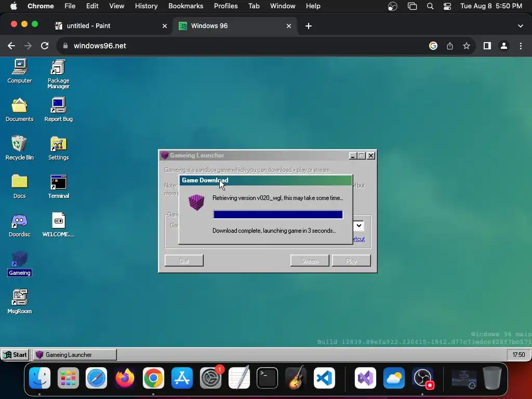The width and height of the screenshot is (532, 399).
Task: Click the Windows 96 Start button
Action: [15, 354]
